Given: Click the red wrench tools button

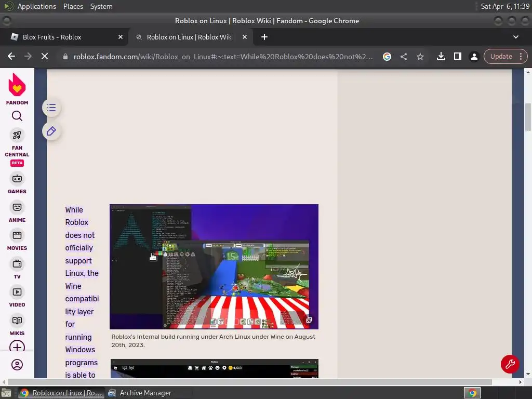Looking at the screenshot, I should point(510,364).
